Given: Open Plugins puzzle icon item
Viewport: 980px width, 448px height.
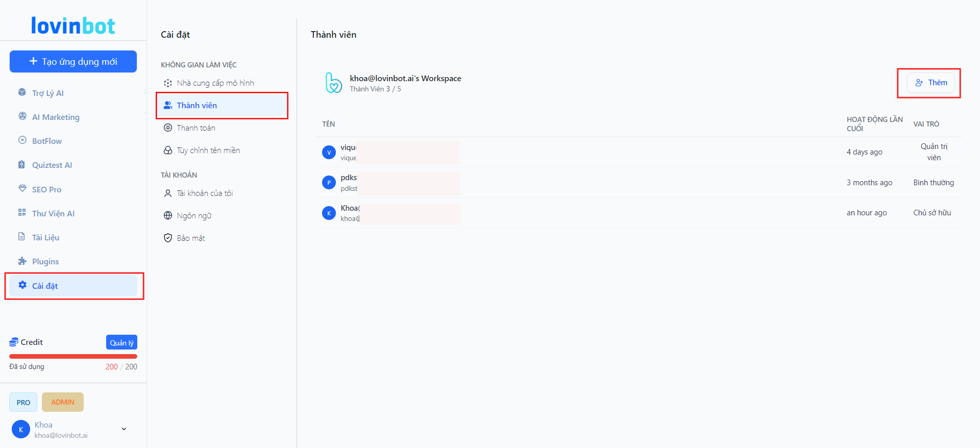Looking at the screenshot, I should click(x=22, y=261).
